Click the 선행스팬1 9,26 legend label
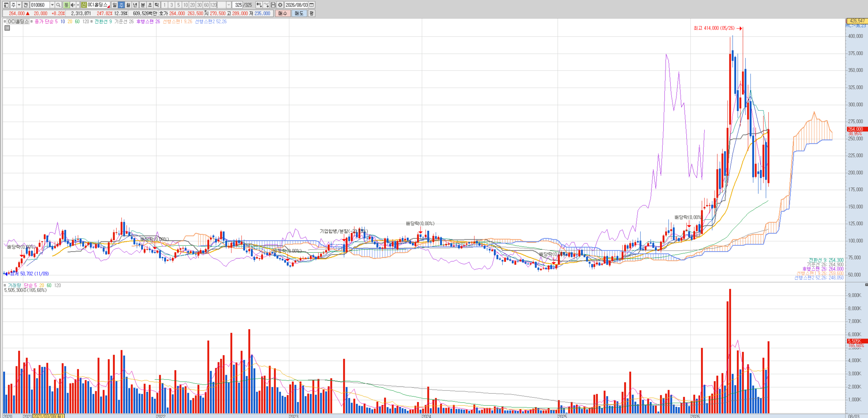This screenshot has height=418, width=868. (178, 21)
